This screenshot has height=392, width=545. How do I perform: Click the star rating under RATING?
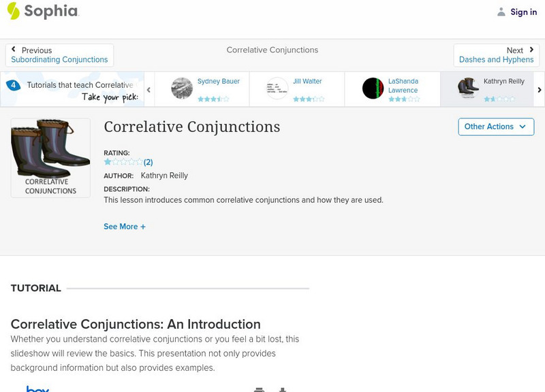(123, 162)
